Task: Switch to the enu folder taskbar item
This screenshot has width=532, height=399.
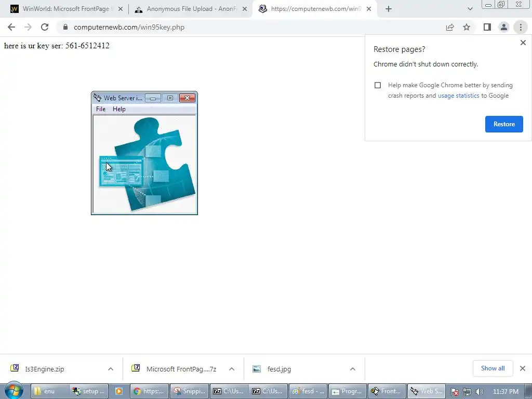Action: coord(50,391)
